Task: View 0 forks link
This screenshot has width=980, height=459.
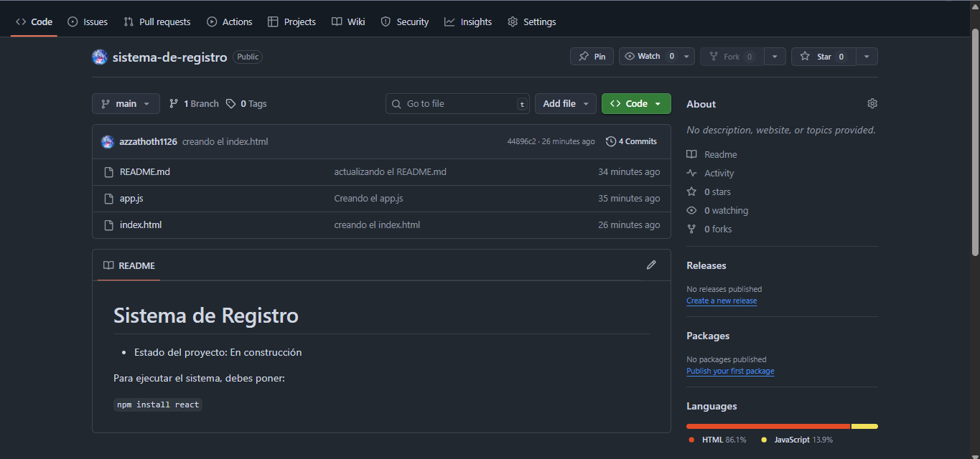Action: pos(709,229)
